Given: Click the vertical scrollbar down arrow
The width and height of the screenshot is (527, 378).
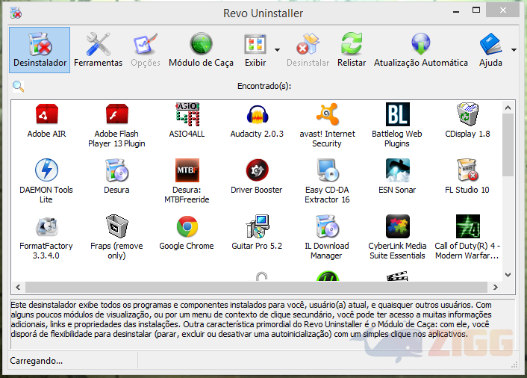Looking at the screenshot, I should [x=508, y=275].
